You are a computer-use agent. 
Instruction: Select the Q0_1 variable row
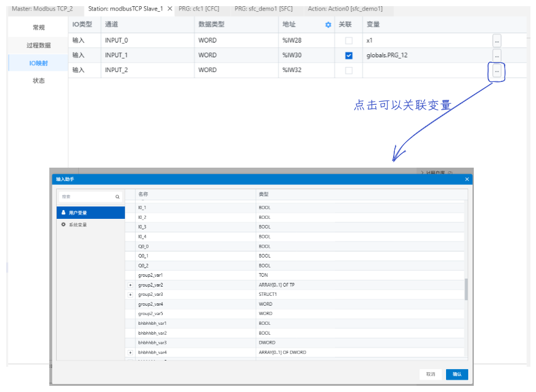[x=294, y=256]
